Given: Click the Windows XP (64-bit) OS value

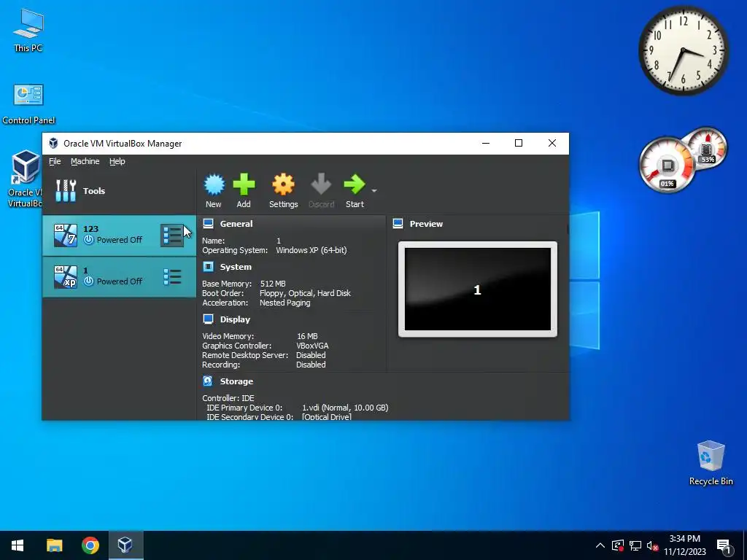Looking at the screenshot, I should pos(311,251).
